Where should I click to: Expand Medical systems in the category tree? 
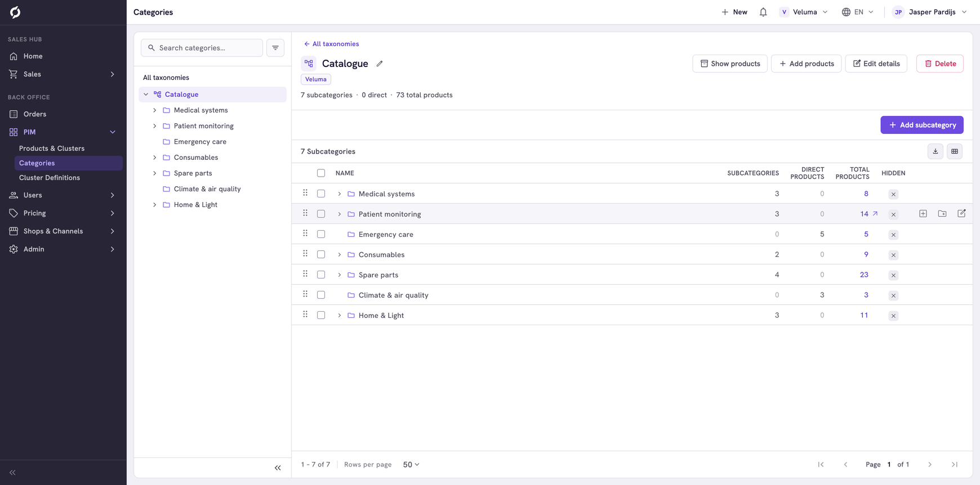coord(155,110)
